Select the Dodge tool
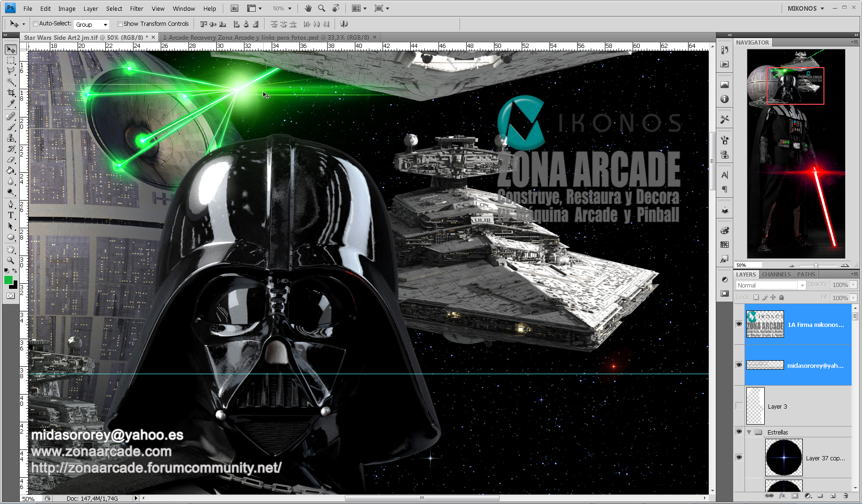Viewport: 862px width, 504px height. tap(10, 192)
